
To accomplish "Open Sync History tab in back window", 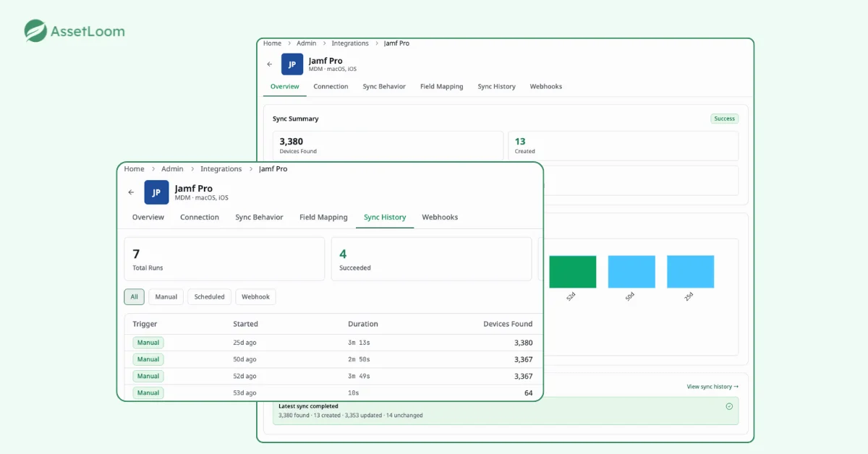I will 497,86.
